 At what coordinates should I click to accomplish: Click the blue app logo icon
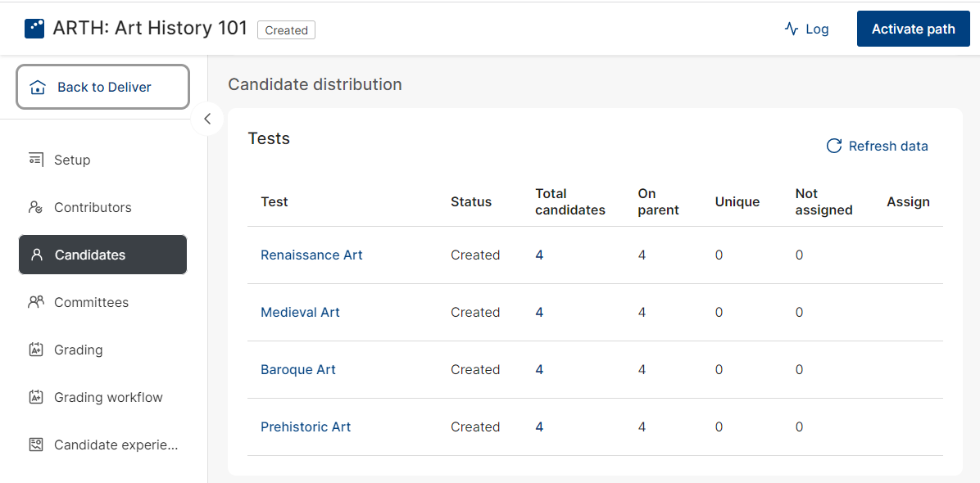coord(34,29)
